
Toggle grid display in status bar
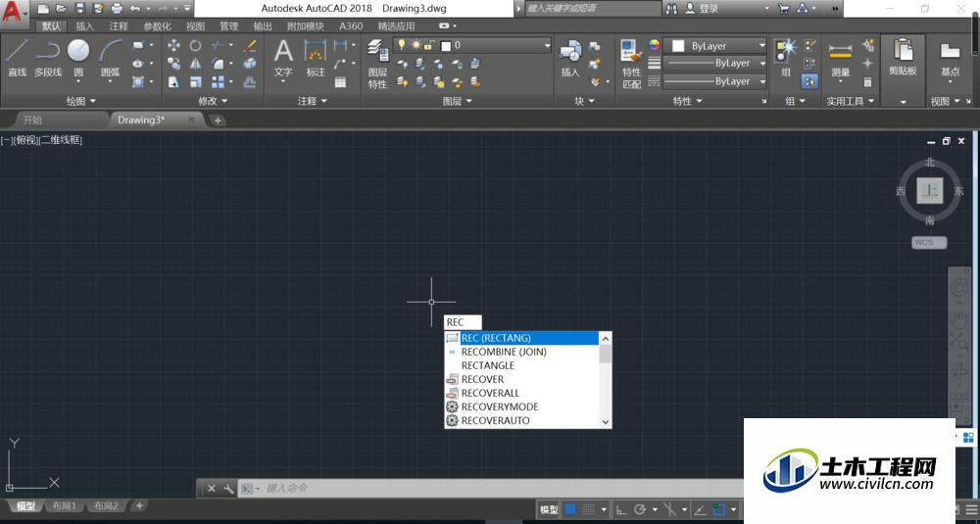coord(570,509)
